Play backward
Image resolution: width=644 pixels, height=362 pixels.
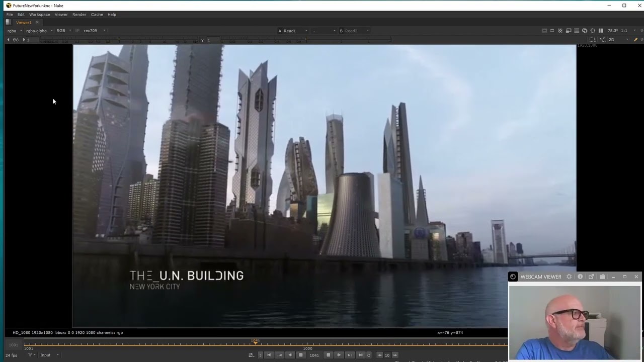pyautogui.click(x=290, y=355)
